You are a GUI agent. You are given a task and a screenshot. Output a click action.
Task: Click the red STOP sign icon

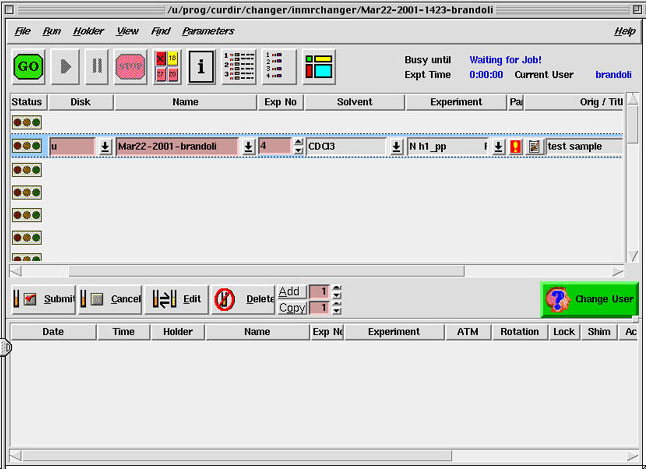pos(131,67)
